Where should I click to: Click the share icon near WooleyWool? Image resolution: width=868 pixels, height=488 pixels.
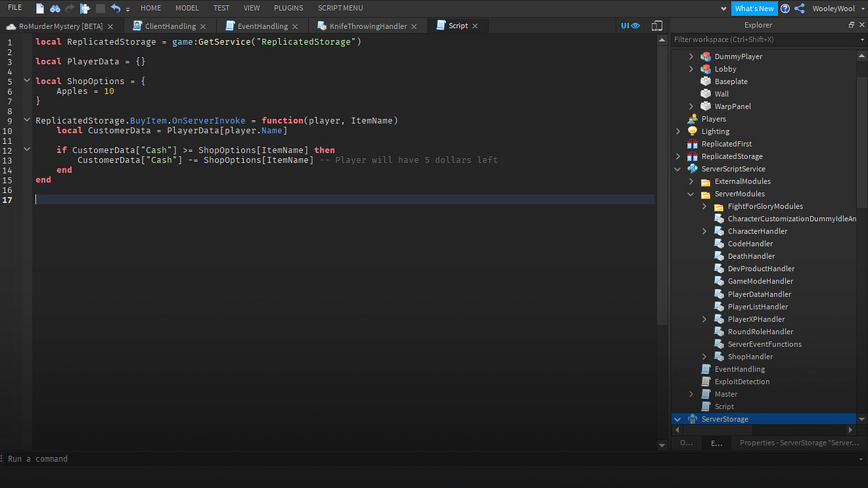point(799,9)
